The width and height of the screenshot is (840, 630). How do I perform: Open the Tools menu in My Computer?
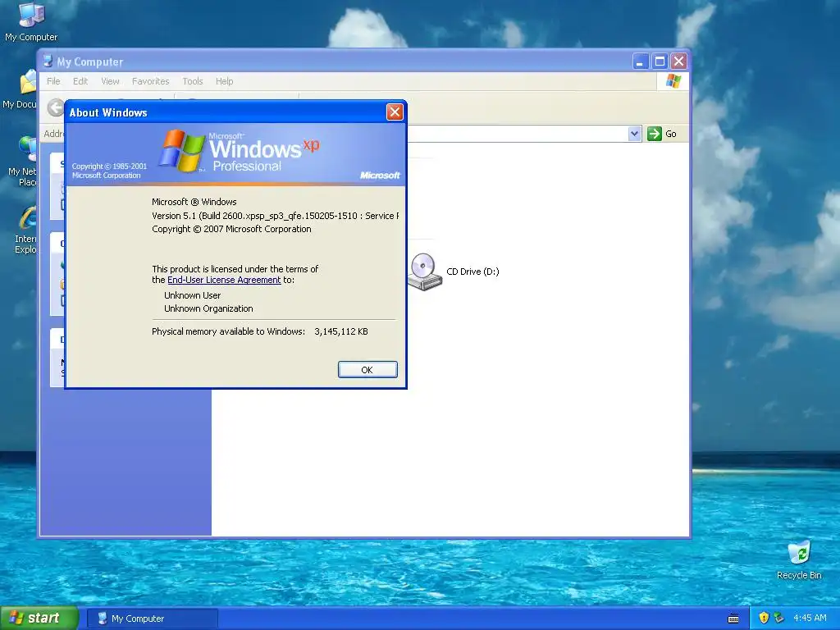pos(192,81)
